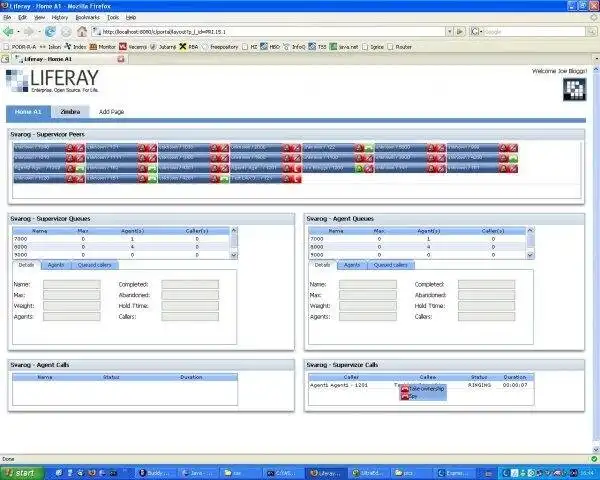Click the page scrollbar down arrow
Screen dimensions: 600x480
[596, 449]
